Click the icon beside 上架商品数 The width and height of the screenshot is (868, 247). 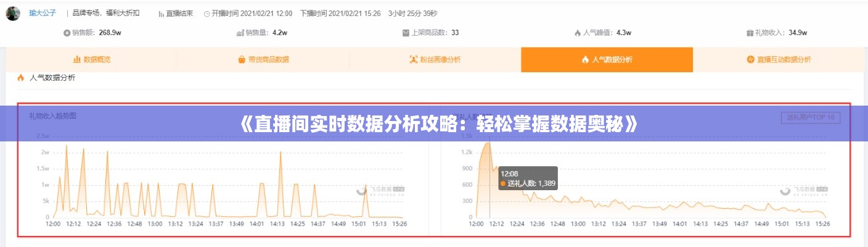[406, 33]
